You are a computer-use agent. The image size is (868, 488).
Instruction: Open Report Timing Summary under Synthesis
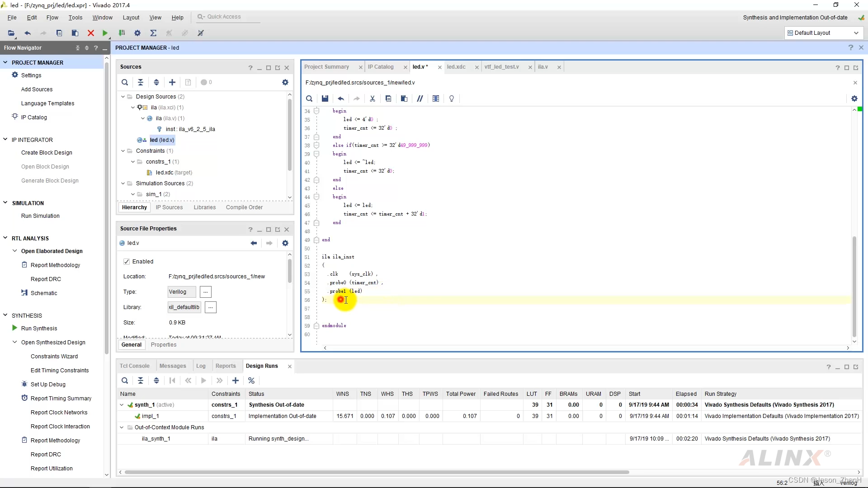(61, 399)
